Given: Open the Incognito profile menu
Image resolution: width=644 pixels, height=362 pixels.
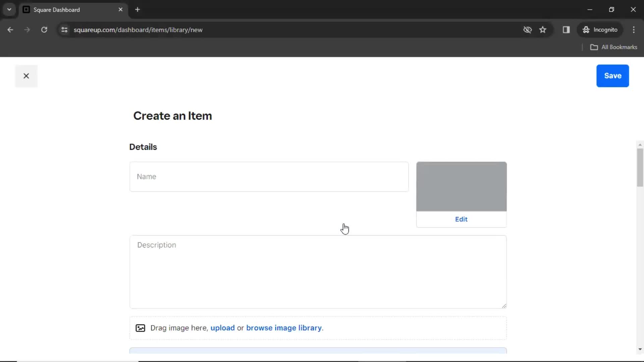Looking at the screenshot, I should tap(600, 30).
